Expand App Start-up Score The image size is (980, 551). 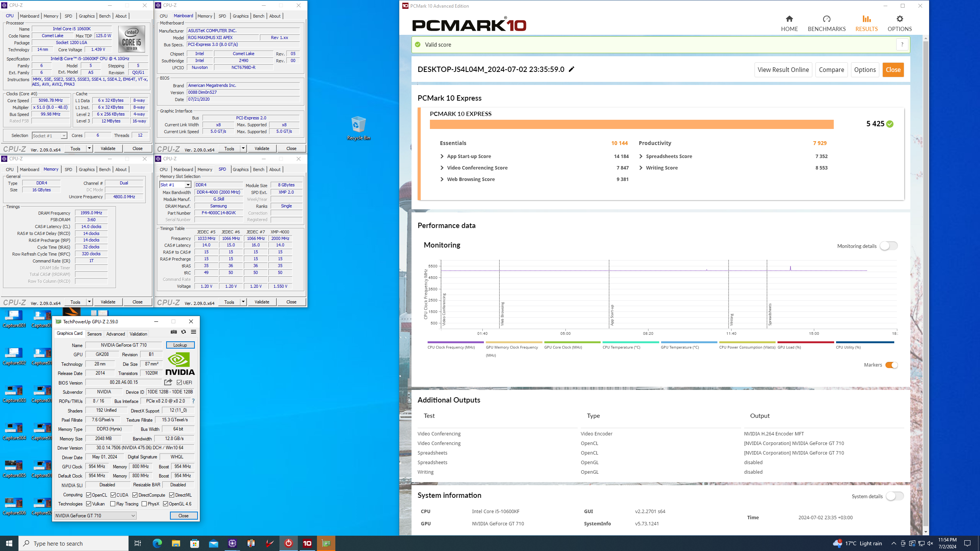tap(442, 156)
